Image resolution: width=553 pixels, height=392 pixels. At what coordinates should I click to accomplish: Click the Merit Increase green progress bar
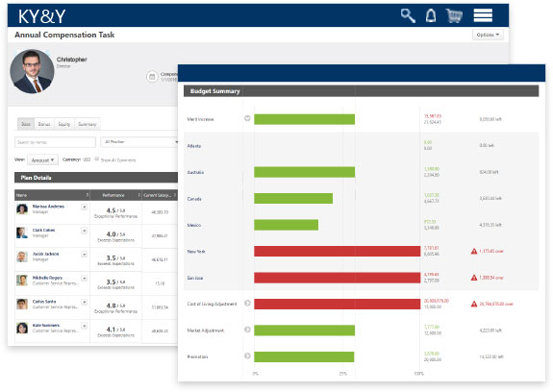point(304,119)
